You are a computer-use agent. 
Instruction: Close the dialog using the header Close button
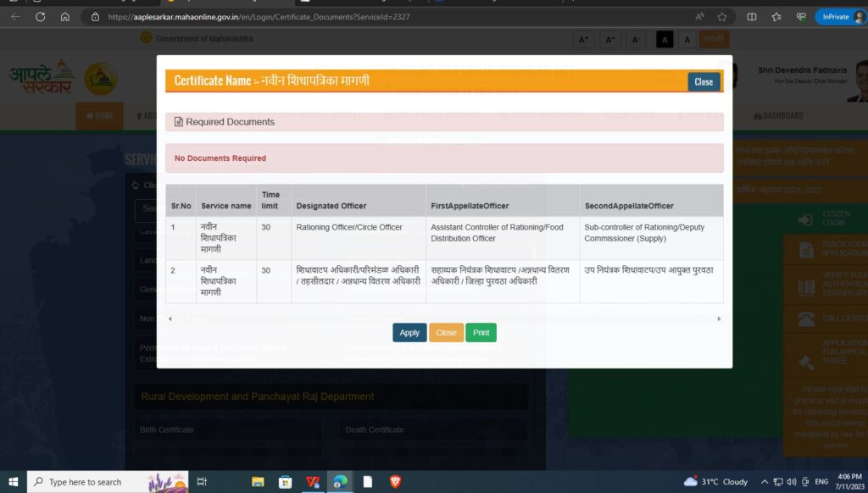tap(704, 82)
